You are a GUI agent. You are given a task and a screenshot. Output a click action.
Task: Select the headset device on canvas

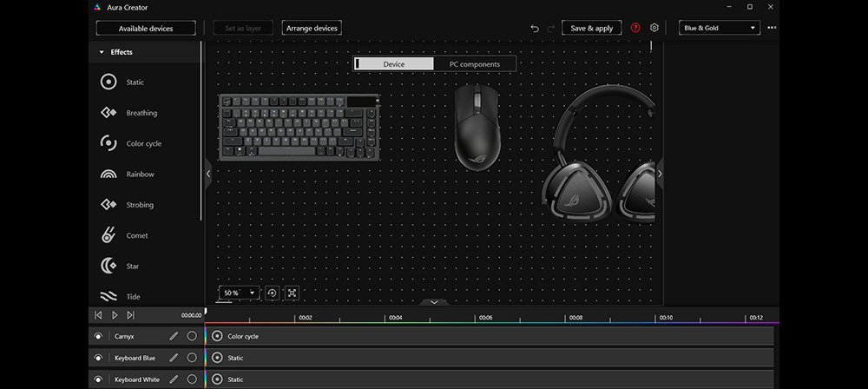coord(598,154)
